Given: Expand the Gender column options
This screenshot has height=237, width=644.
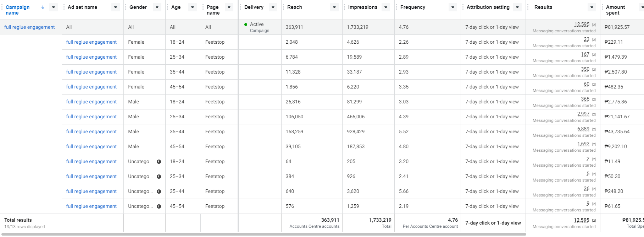Looking at the screenshot, I should tap(157, 7).
